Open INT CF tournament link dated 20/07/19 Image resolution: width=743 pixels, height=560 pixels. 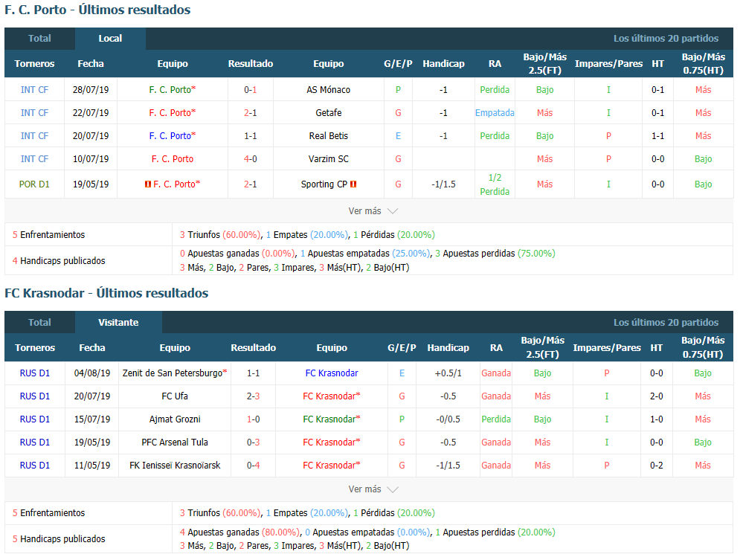tap(34, 136)
